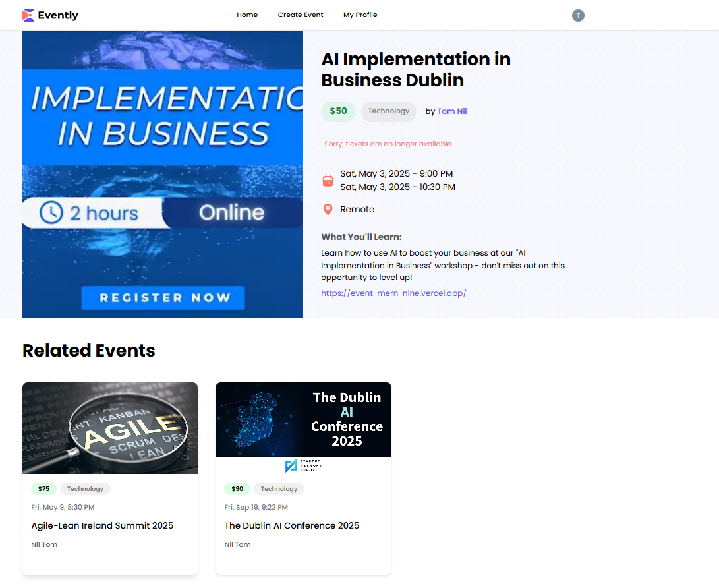Click the $90 price badge on Dublin card
This screenshot has width=719, height=588.
[237, 489]
